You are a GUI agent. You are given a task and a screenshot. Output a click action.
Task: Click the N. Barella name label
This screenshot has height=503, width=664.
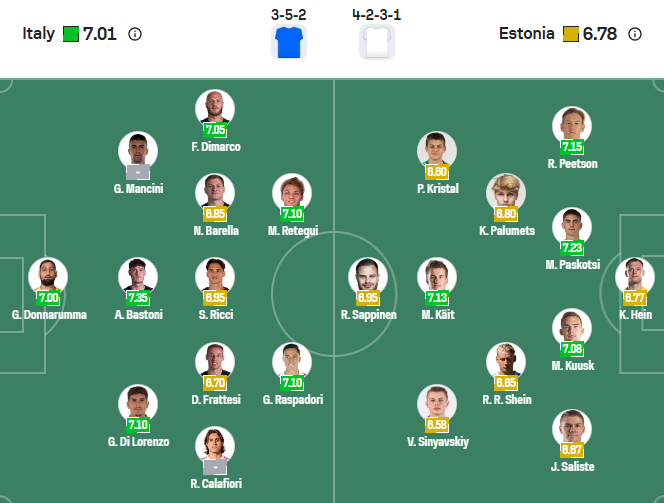click(215, 230)
